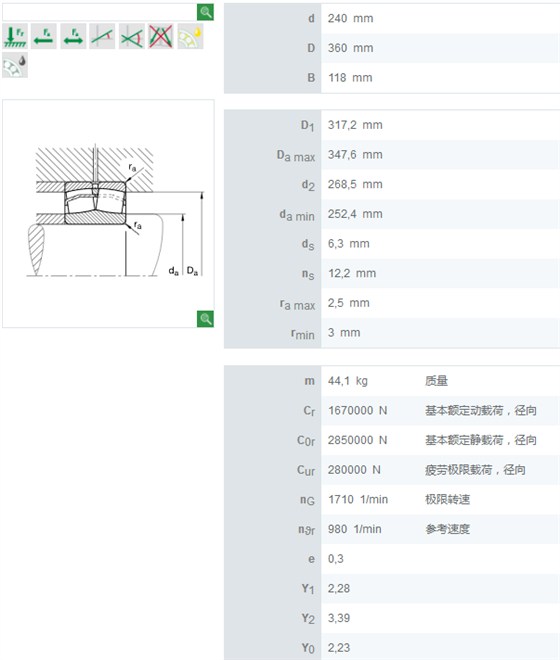Select the ns value 12,2 mm
Viewport: 560px width, 660px height.
click(x=352, y=273)
